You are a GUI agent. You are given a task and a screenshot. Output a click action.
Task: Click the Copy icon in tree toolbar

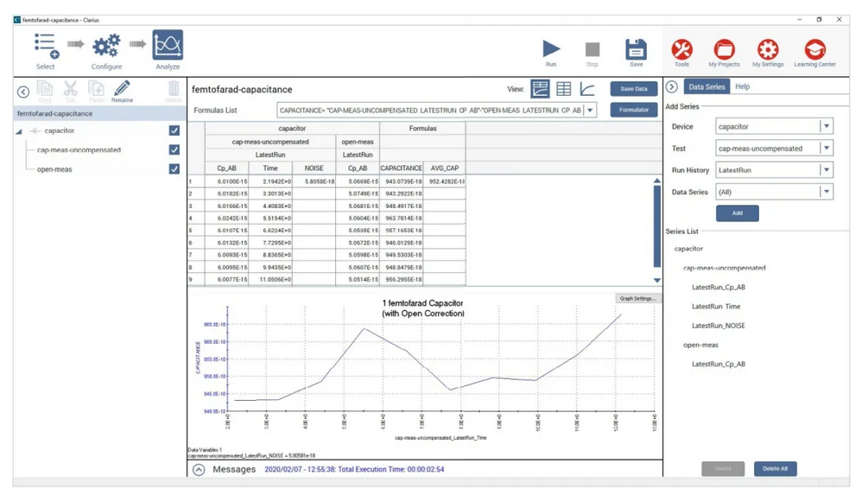(x=45, y=89)
